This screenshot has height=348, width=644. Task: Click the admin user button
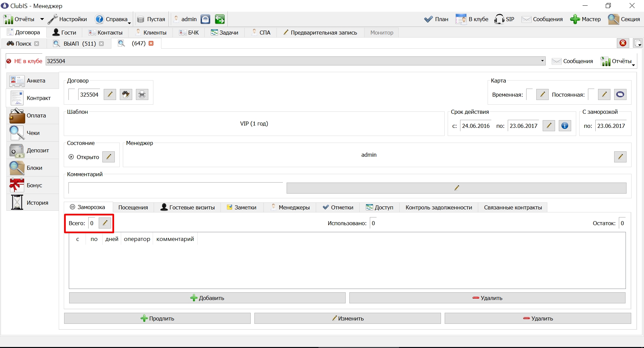tap(185, 19)
